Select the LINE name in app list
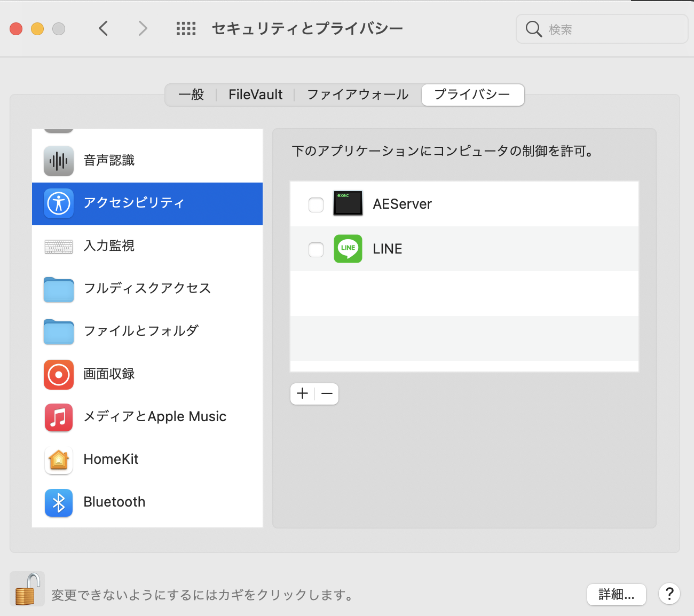Screen dimensions: 694x616 click(388, 249)
